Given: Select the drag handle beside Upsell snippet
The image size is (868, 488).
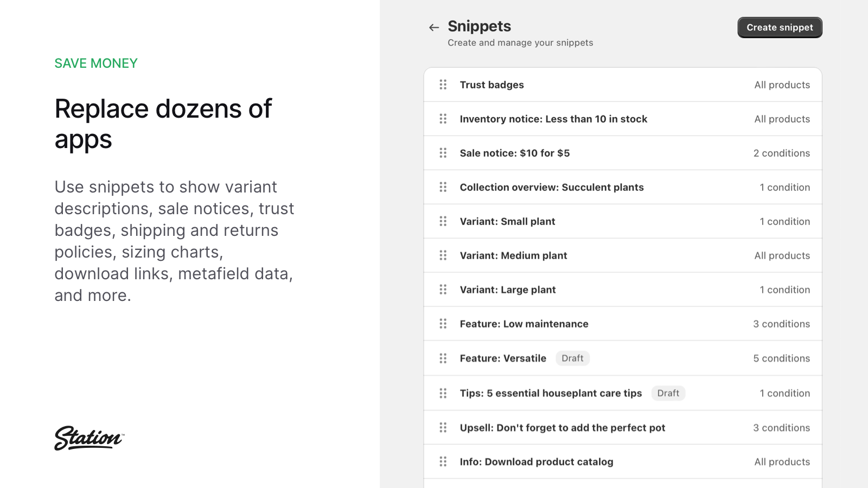Looking at the screenshot, I should point(443,427).
